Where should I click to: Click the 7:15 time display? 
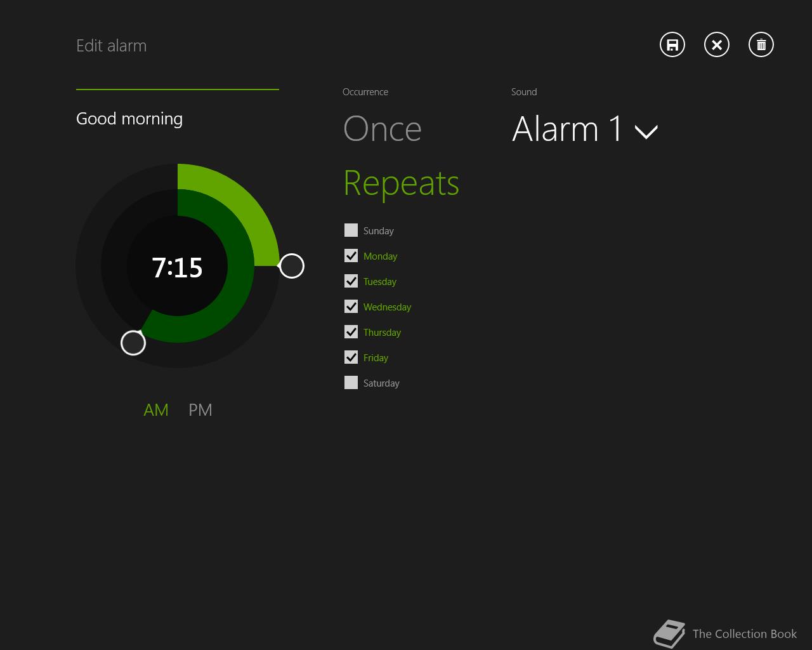tap(177, 267)
